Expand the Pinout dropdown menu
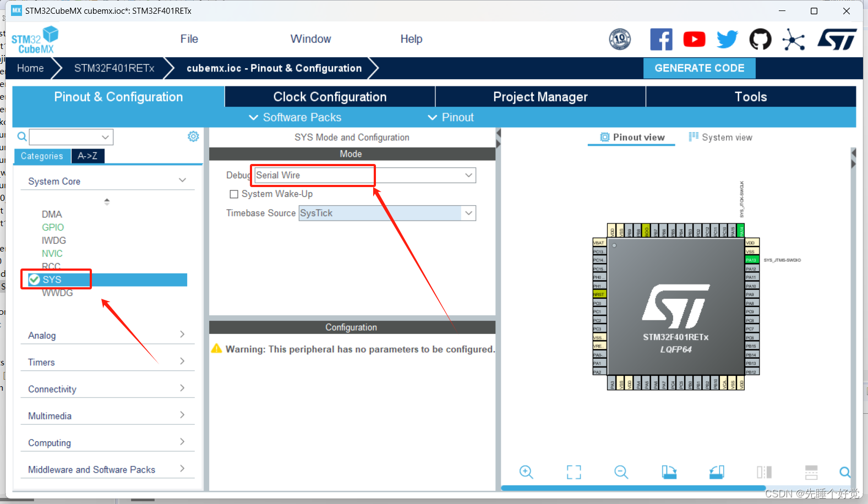This screenshot has width=868, height=504. coord(451,117)
